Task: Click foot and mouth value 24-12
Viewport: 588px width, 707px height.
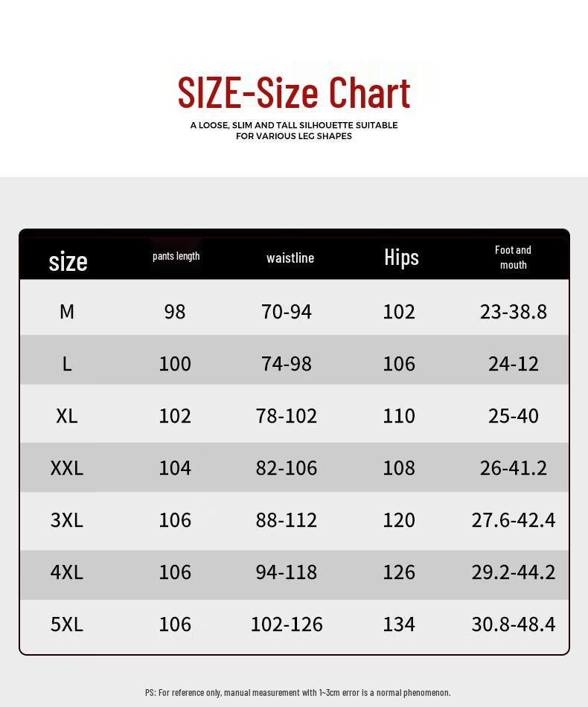Action: pos(514,363)
